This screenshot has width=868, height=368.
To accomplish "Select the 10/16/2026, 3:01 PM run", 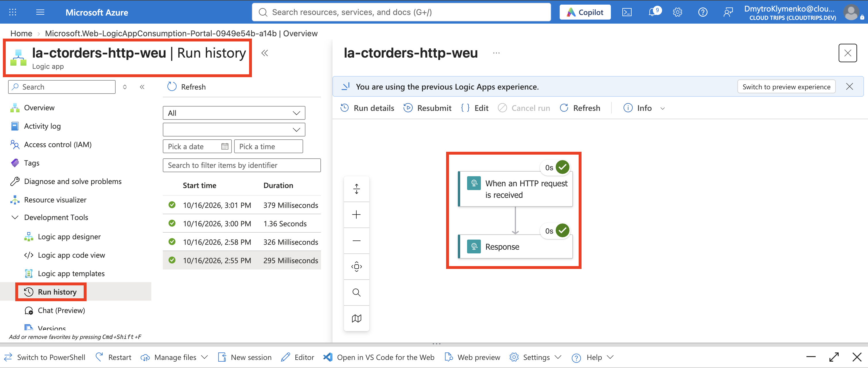I will [x=242, y=205].
